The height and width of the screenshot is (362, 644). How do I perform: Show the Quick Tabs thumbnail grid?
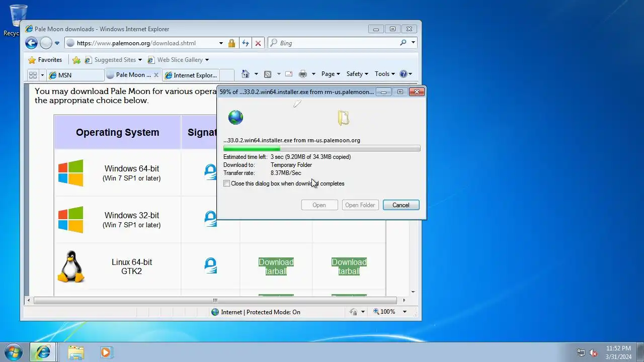tap(33, 75)
